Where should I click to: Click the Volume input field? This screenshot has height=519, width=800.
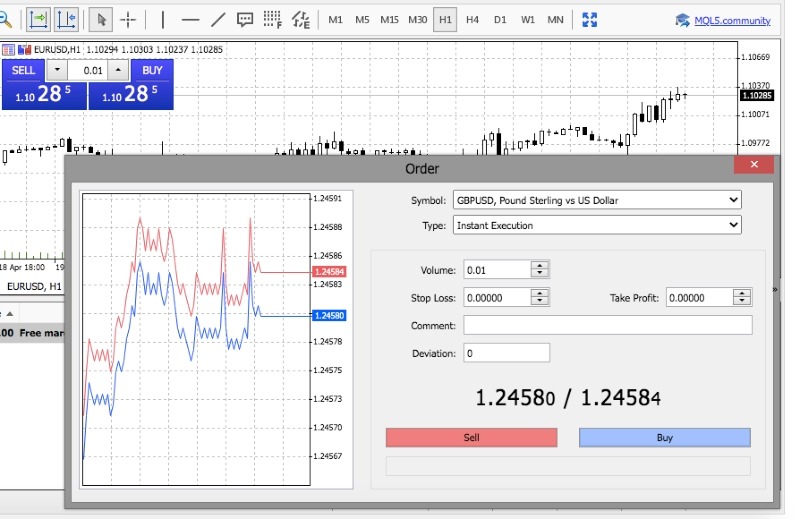coord(497,270)
